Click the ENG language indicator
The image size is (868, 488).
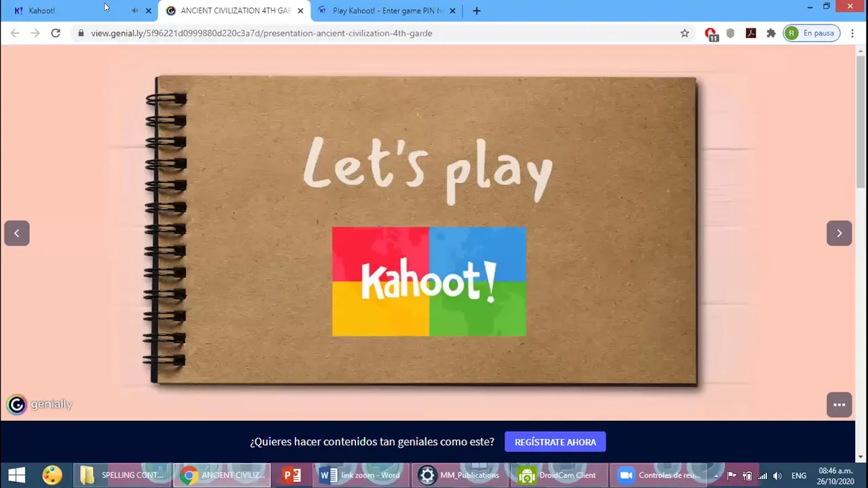tap(799, 476)
